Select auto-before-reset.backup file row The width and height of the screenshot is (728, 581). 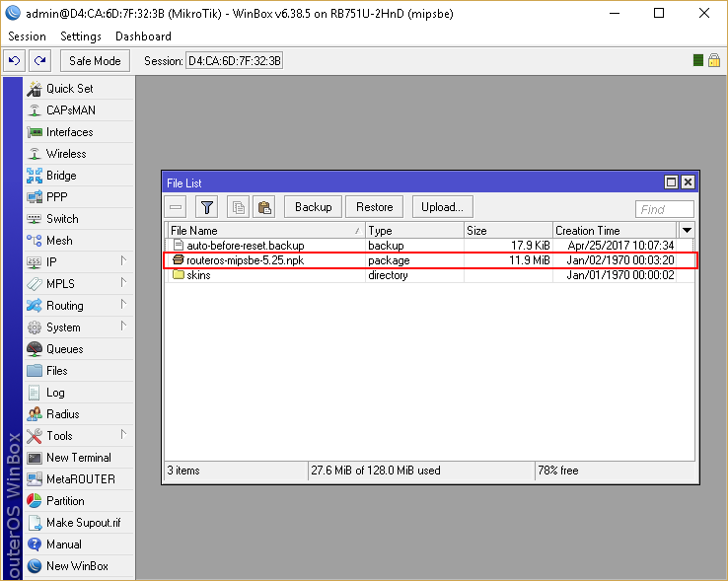pyautogui.click(x=429, y=246)
